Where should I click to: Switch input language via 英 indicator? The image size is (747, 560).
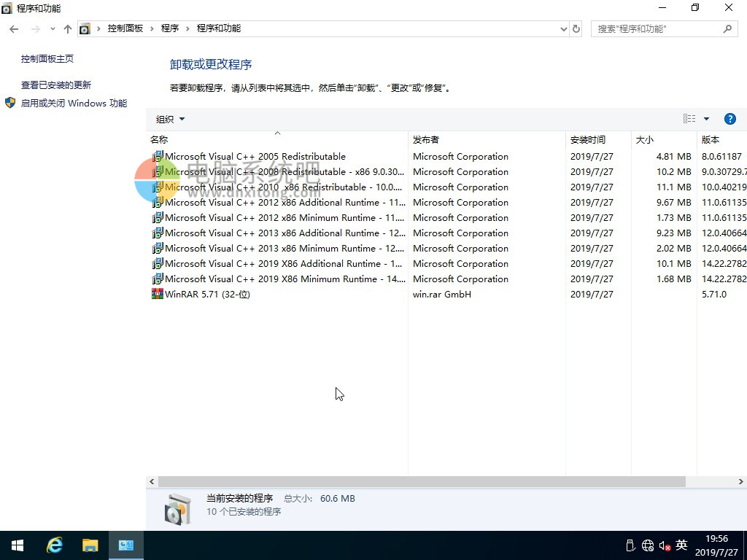(x=682, y=545)
